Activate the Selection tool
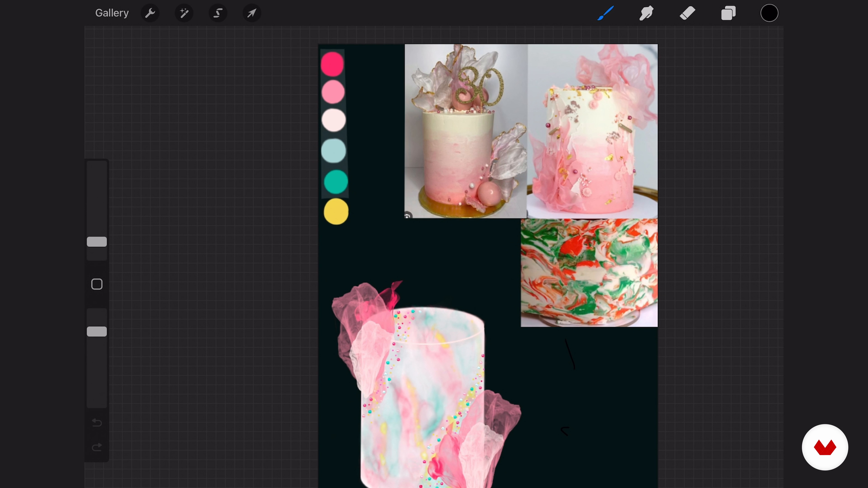Image resolution: width=868 pixels, height=488 pixels. tap(218, 13)
